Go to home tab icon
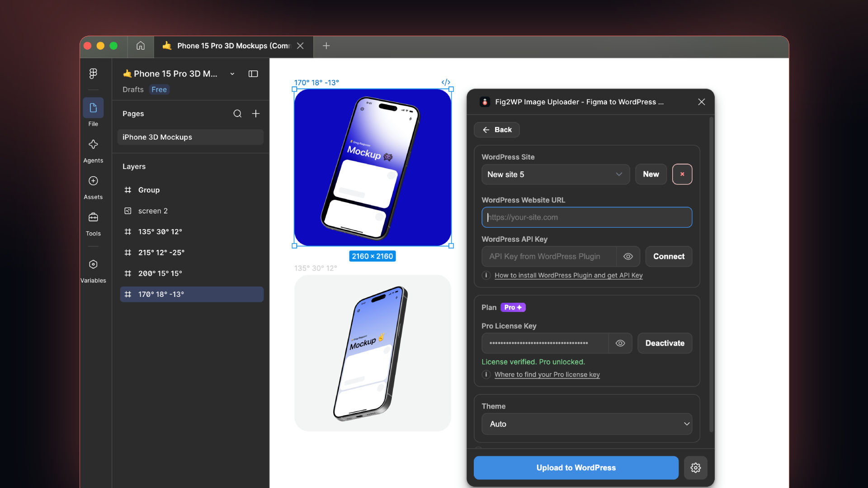 pos(141,46)
